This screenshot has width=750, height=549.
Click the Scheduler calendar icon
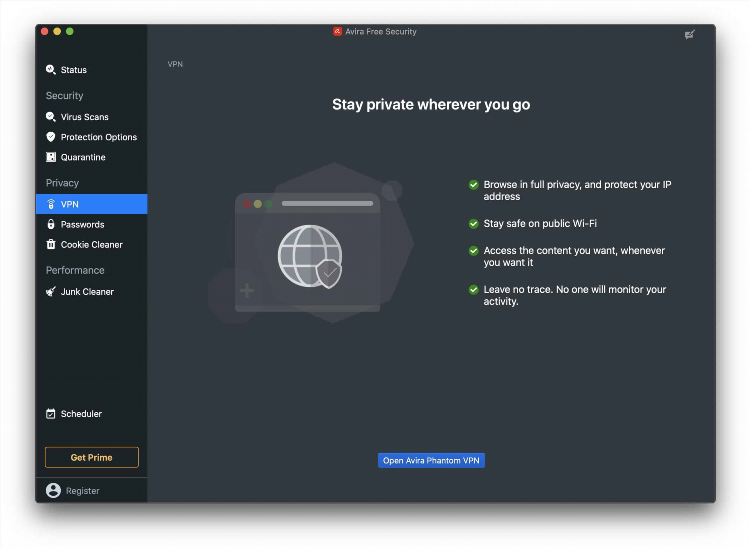click(x=51, y=414)
